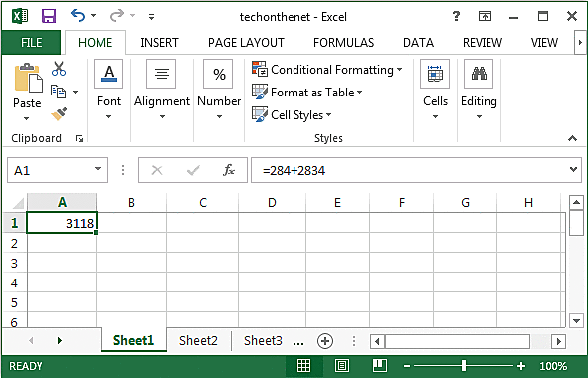Open the Font group button
This screenshot has height=378, width=588.
click(x=109, y=90)
